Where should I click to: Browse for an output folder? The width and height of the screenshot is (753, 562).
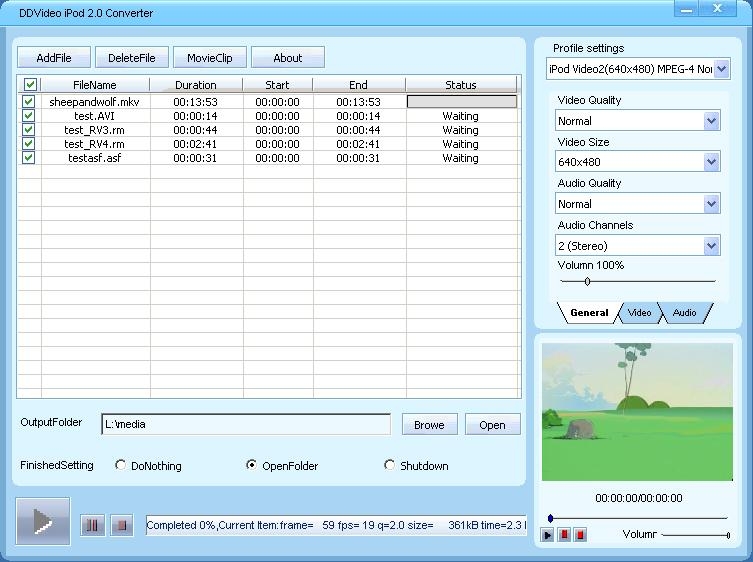coord(429,425)
